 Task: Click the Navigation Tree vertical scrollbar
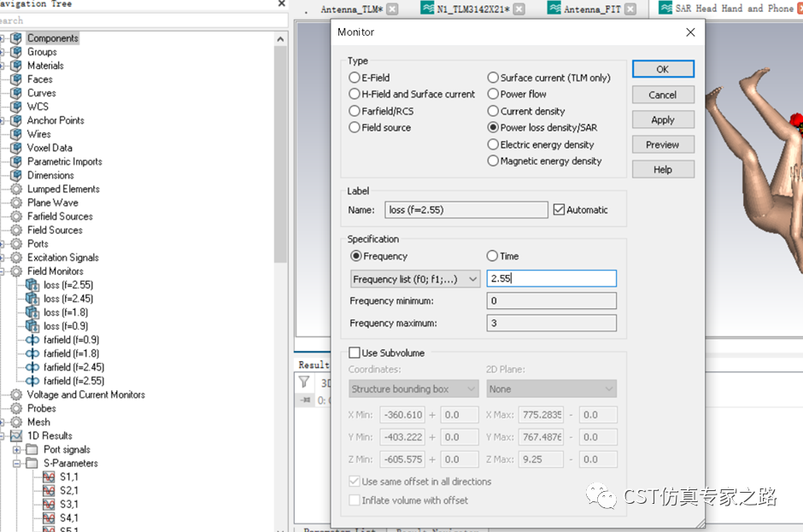(x=280, y=154)
